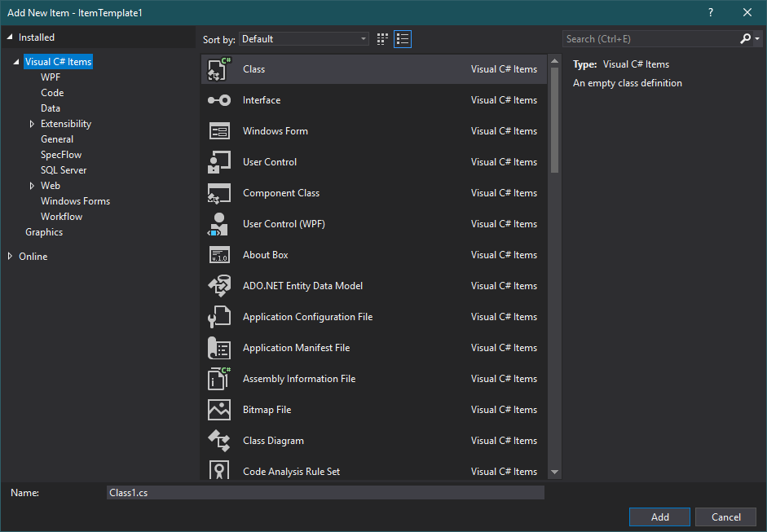Switch to small icons view
This screenshot has width=767, height=532.
coord(383,39)
